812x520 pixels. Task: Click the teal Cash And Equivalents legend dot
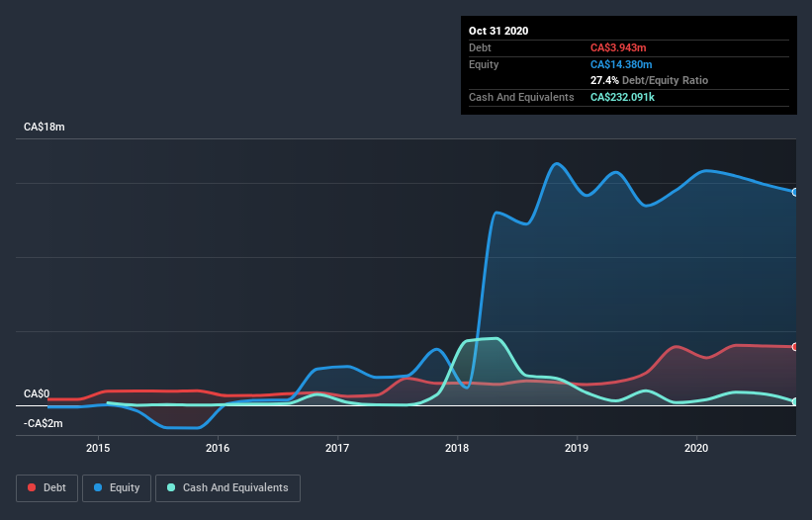[171, 487]
